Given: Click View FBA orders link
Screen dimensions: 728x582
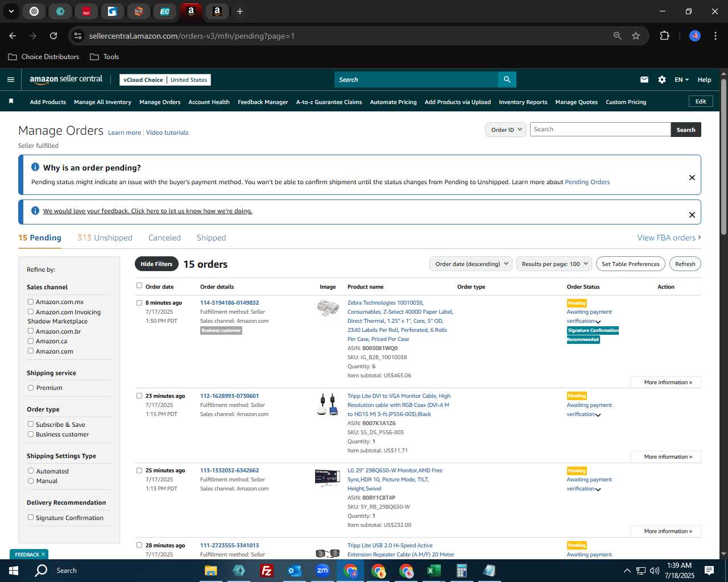Looking at the screenshot, I should coord(669,238).
